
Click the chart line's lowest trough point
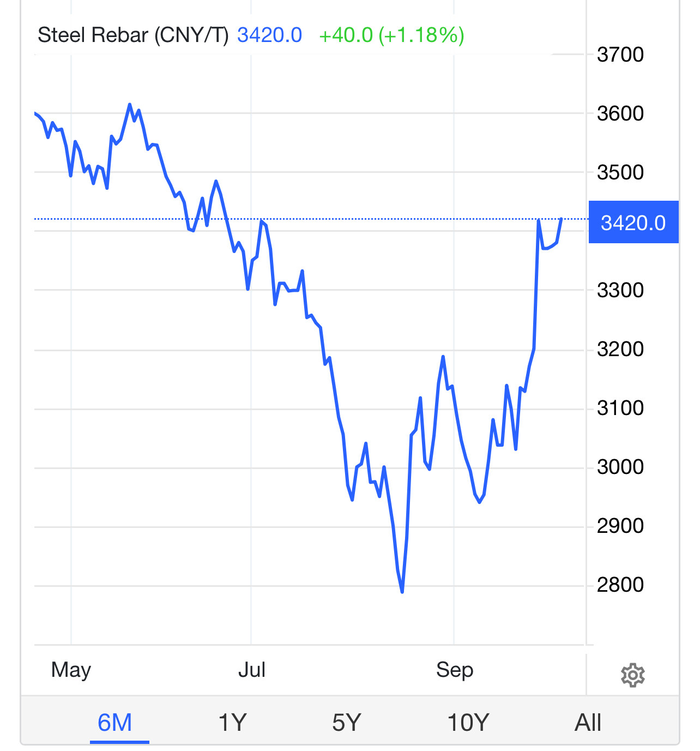coord(402,592)
